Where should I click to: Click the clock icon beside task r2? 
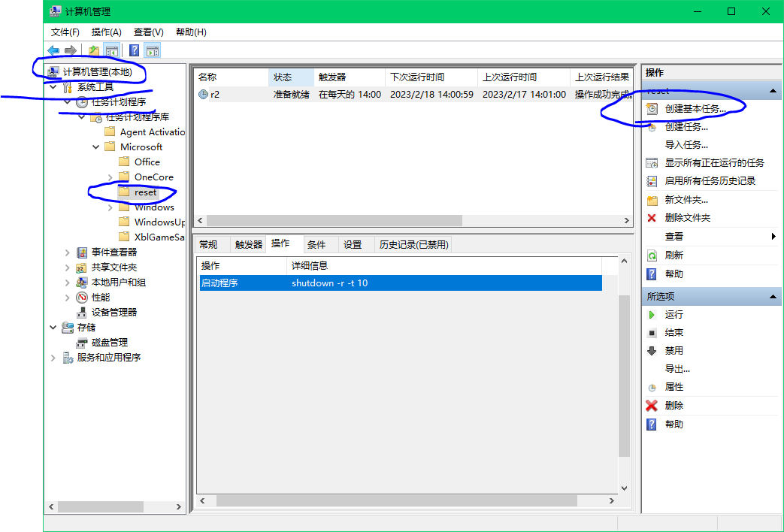click(203, 94)
